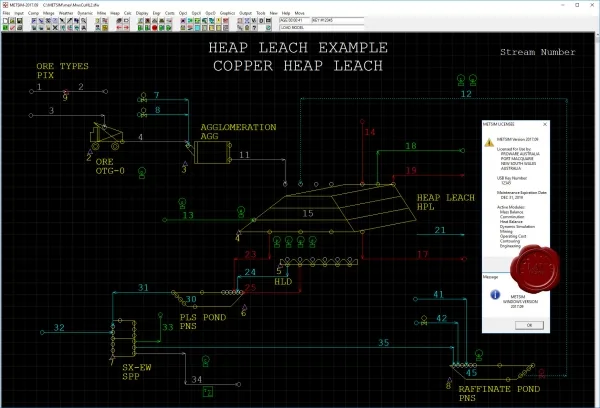The image size is (600, 408).
Task: Click the question mark help icon
Action: [x=254, y=28]
